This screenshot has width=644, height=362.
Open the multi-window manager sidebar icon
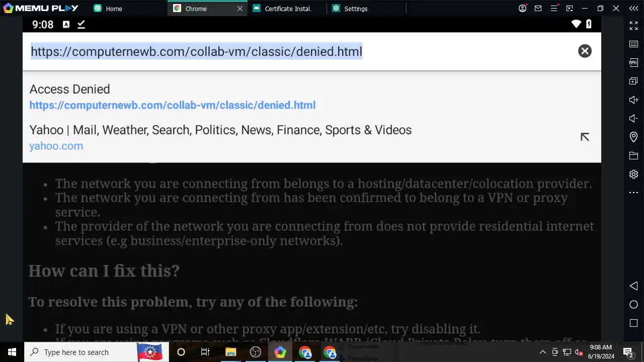tap(633, 81)
